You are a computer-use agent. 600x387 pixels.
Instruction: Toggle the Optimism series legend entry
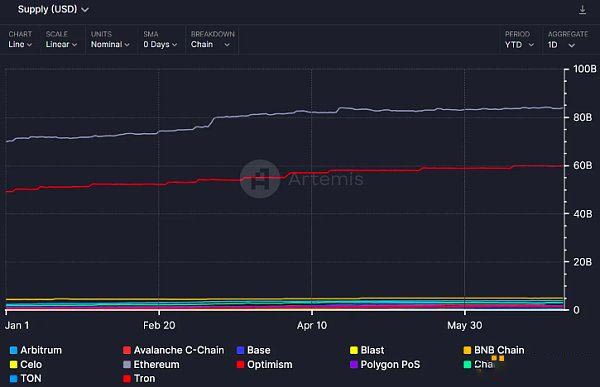coord(264,364)
